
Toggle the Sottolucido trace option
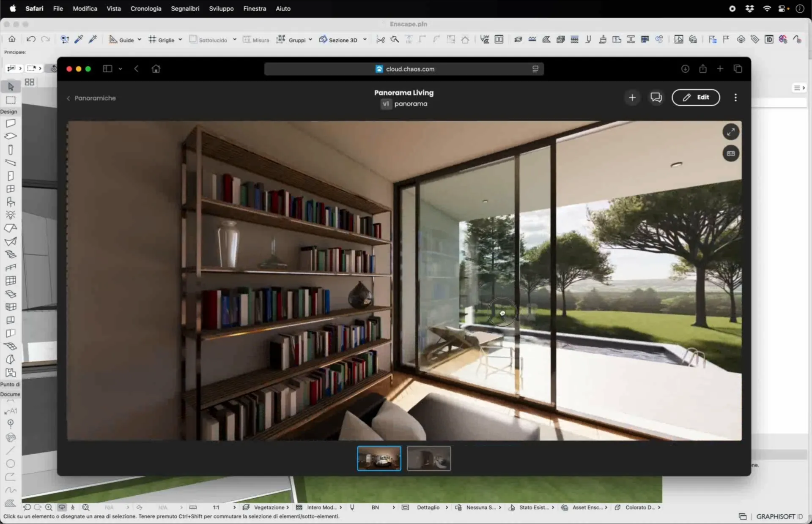pos(208,40)
